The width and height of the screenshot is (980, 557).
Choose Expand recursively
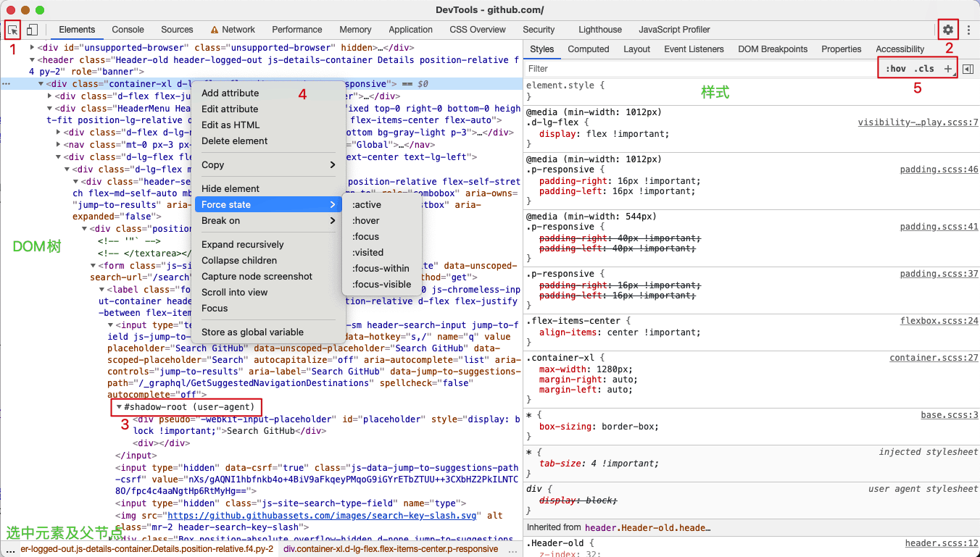pyautogui.click(x=268, y=244)
